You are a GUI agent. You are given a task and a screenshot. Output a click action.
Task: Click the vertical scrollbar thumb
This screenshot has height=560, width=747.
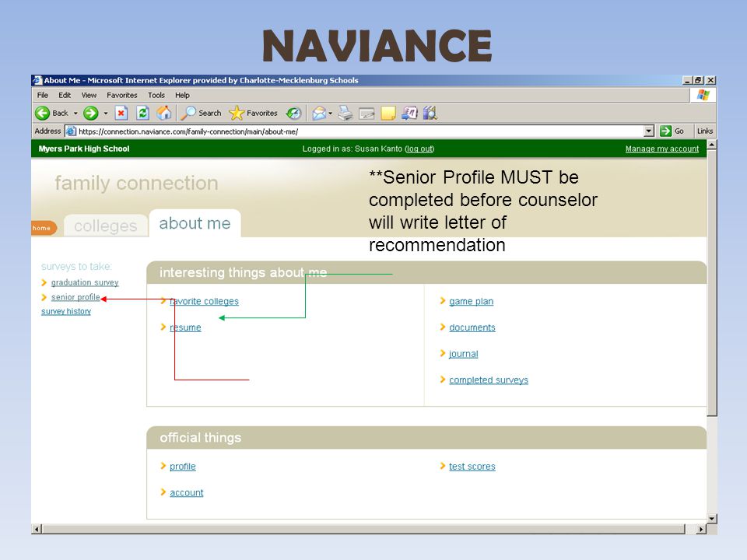(x=712, y=283)
